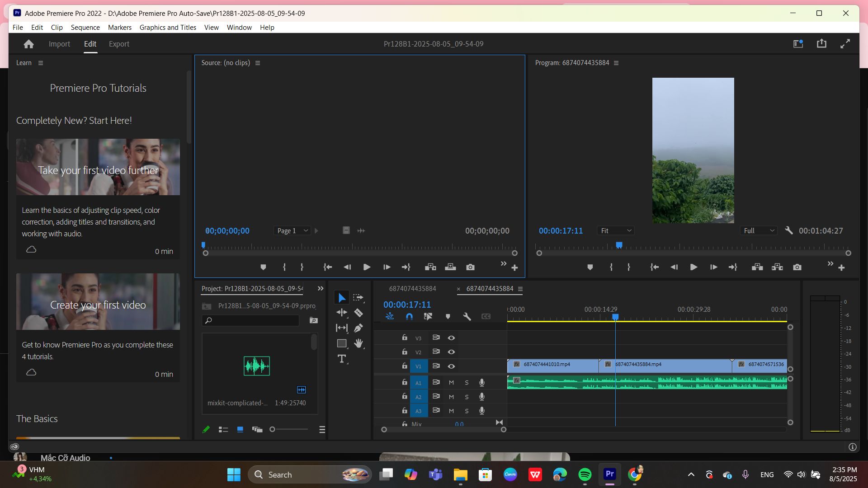Hide video track V1 output

tap(451, 366)
